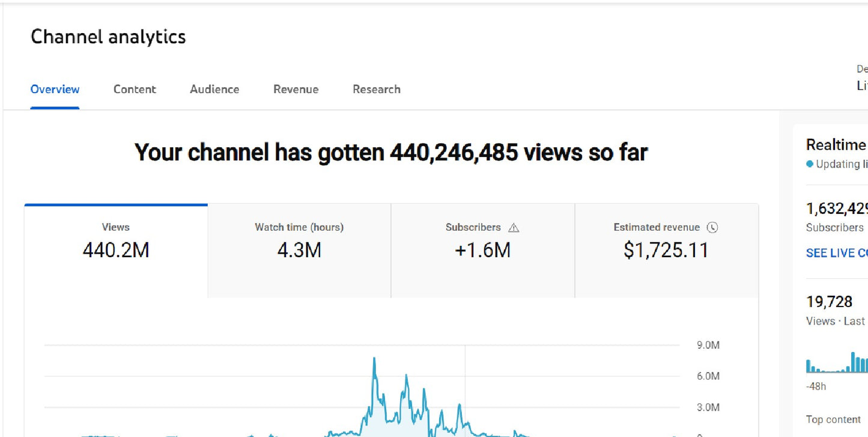Image resolution: width=868 pixels, height=437 pixels.
Task: Click the Top content section label
Action: (834, 419)
